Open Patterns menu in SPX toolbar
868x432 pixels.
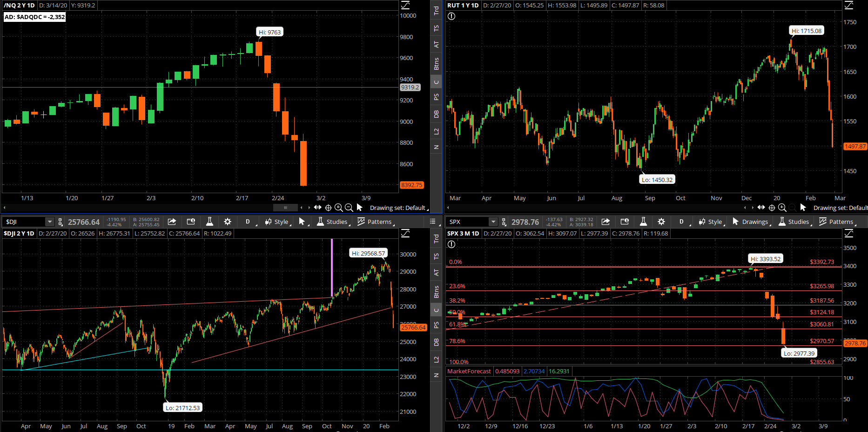coord(837,222)
